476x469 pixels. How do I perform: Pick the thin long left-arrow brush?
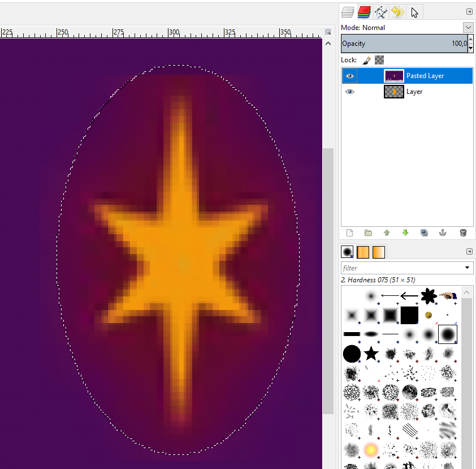[390, 295]
